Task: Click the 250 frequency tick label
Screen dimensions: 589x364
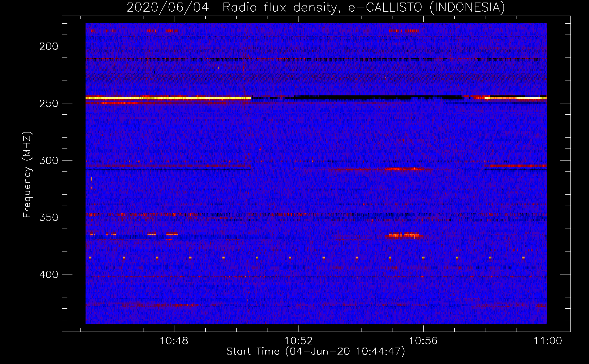Action: 49,103
